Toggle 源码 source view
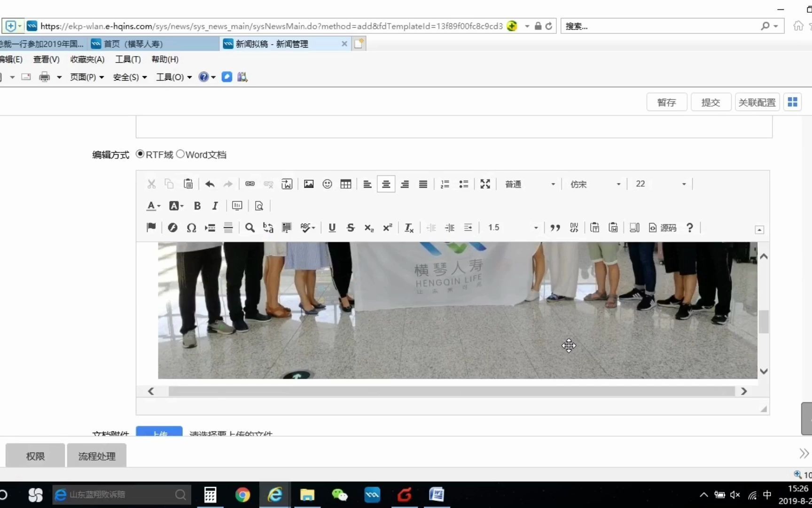 (x=663, y=228)
